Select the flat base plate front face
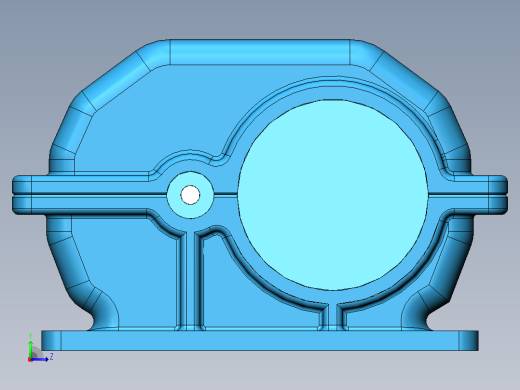This screenshot has width=520, height=390. click(260, 340)
